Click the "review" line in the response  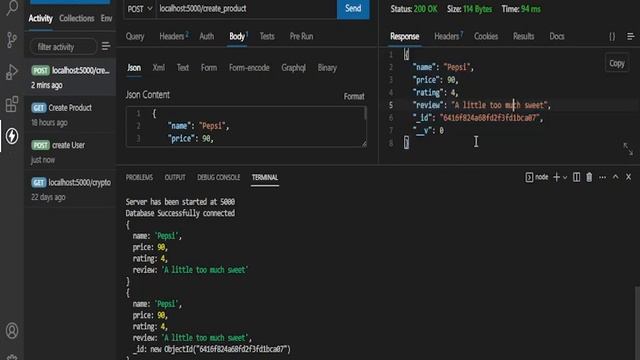point(482,105)
